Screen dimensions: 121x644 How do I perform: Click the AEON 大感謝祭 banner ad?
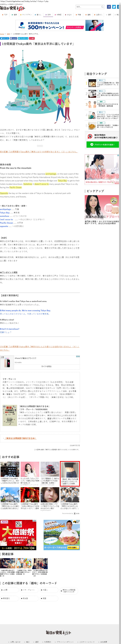[x=18, y=535]
